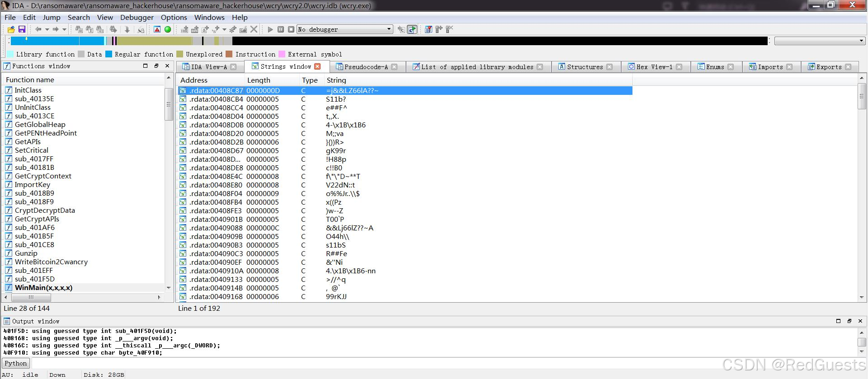Click the Library function color swatch
Viewport: 868px width, 379px height.
[x=10, y=54]
